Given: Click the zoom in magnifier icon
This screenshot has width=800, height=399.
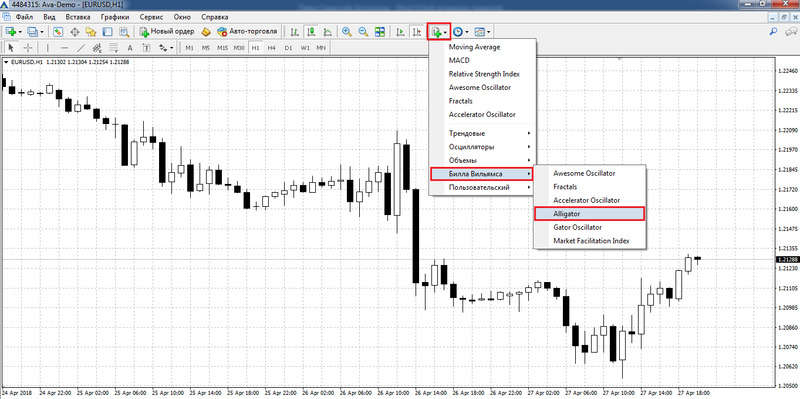Looking at the screenshot, I should [347, 32].
